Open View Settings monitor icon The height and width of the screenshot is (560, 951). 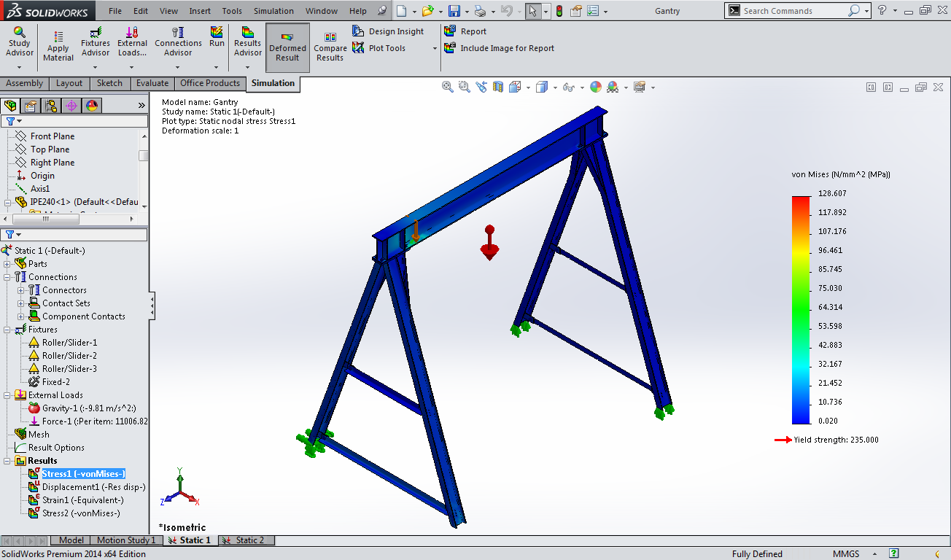[x=640, y=87]
